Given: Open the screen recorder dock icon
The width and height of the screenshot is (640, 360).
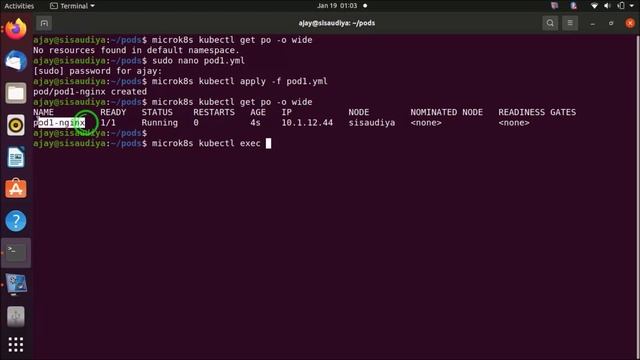Looking at the screenshot, I should [16, 284].
